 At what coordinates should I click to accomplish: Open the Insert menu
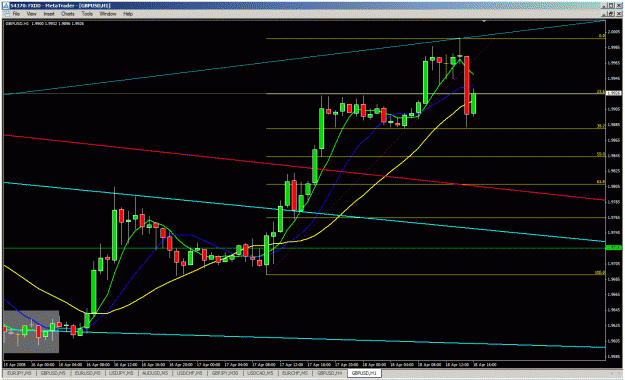coord(49,14)
